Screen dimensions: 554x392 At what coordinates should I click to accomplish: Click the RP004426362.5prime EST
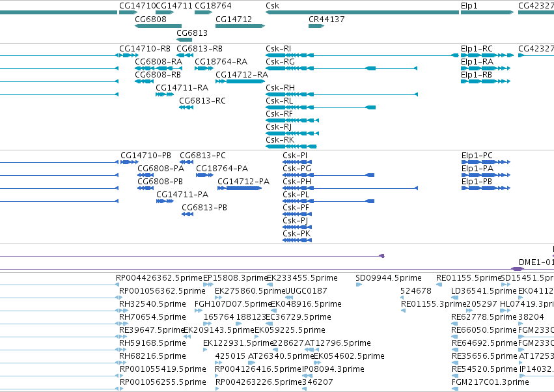tap(159, 278)
